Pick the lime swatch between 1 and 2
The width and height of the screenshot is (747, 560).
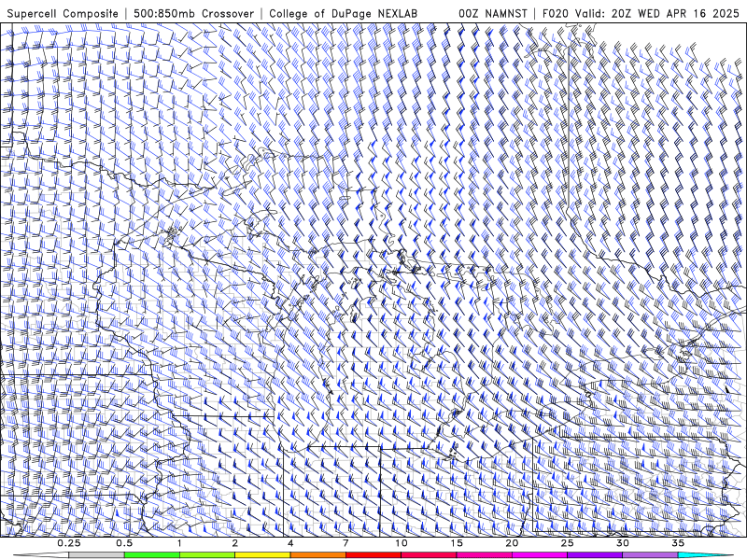point(207,555)
